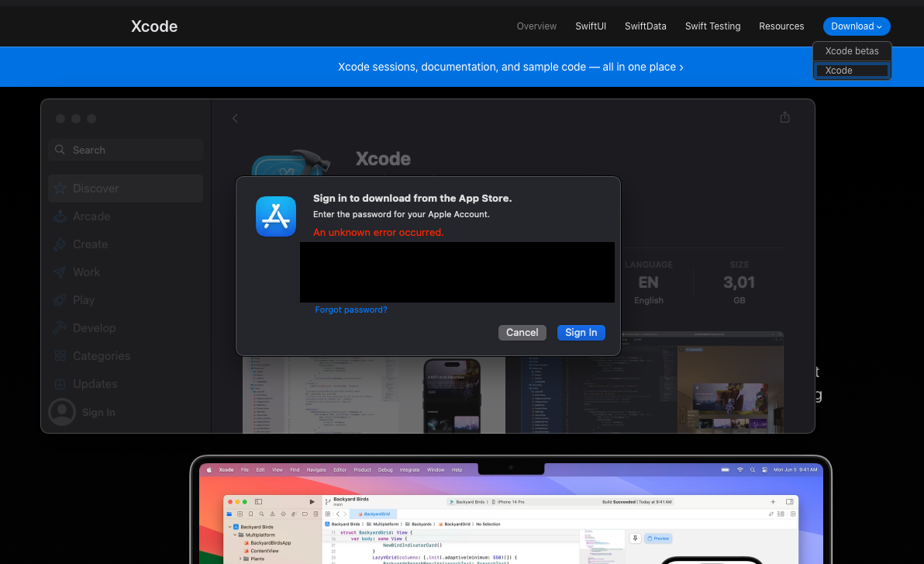Click the back chevron in App Store window
This screenshot has height=564, width=924.
[235, 119]
